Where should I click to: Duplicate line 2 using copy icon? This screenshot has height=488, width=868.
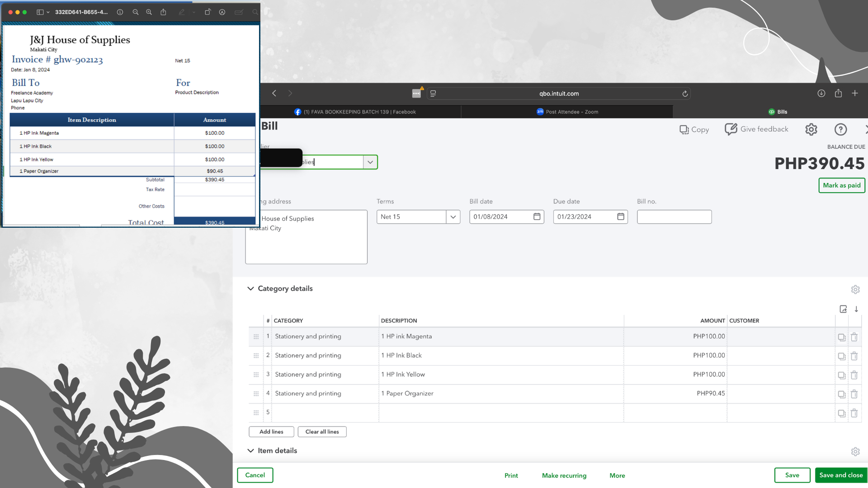841,356
